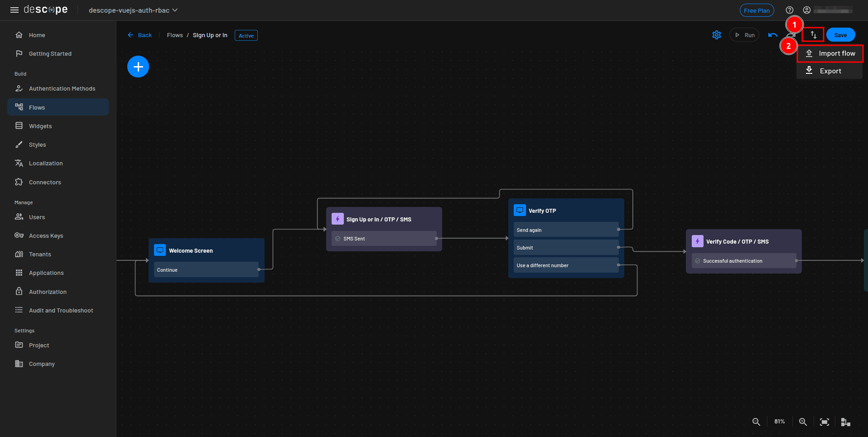868x437 pixels.
Task: Expand the Flows breadcrumb options
Action: (x=175, y=35)
